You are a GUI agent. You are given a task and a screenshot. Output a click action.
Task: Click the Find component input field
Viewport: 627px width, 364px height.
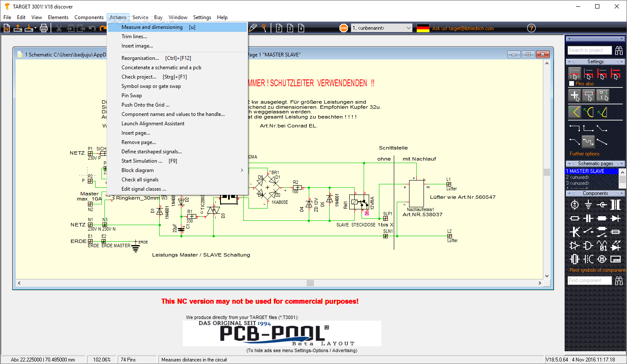tap(590, 280)
